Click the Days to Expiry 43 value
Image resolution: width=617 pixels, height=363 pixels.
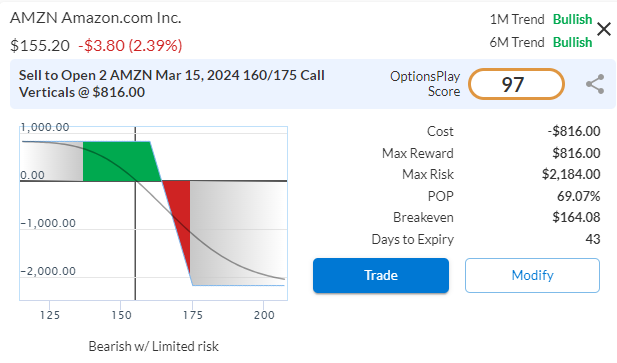point(593,239)
